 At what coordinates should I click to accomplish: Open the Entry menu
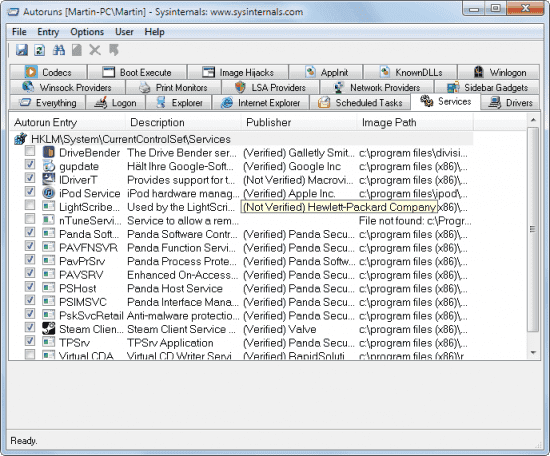coord(48,32)
